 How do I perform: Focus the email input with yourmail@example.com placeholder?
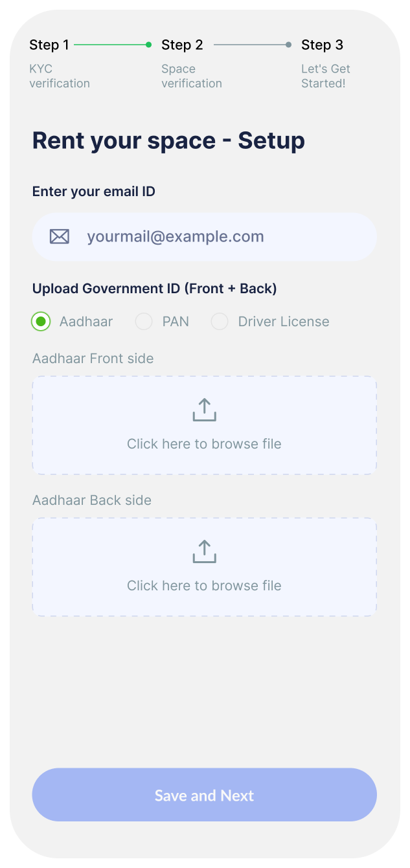coord(205,237)
